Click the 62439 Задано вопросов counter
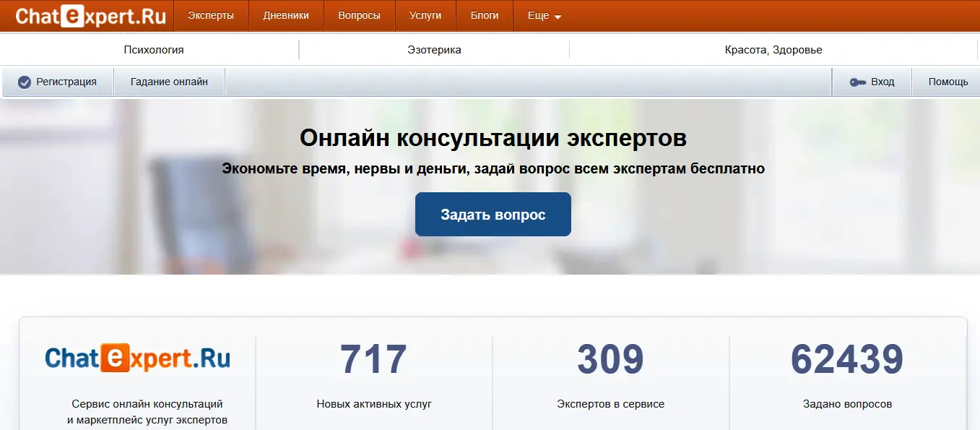 click(847, 359)
